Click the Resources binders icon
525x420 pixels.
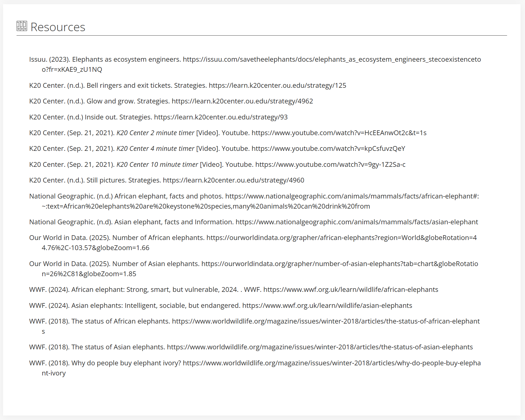coord(22,26)
